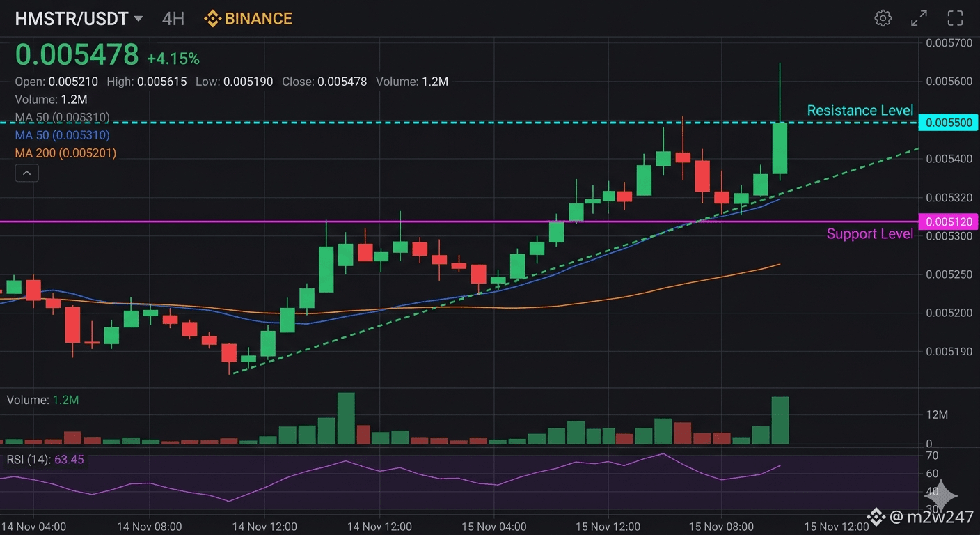Open chart settings gear
The image size is (980, 535).
pyautogui.click(x=883, y=18)
